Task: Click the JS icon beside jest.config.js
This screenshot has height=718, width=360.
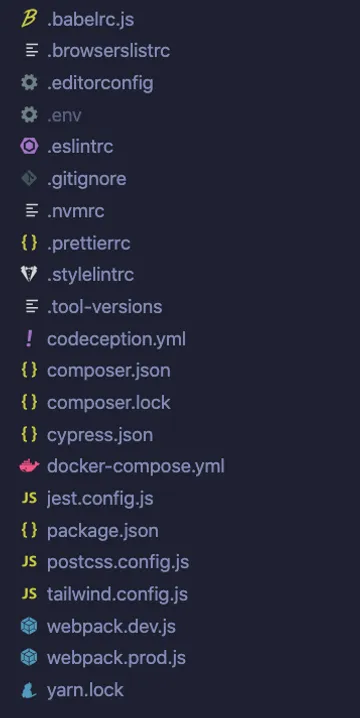Action: (x=29, y=498)
